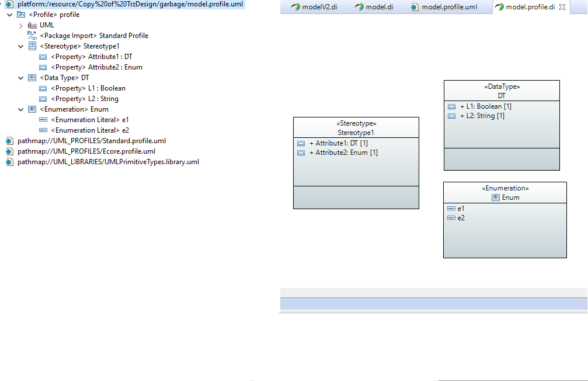This screenshot has width=588, height=381.
Task: Click the Attribute2 property icon in the tree
Action: [43, 68]
